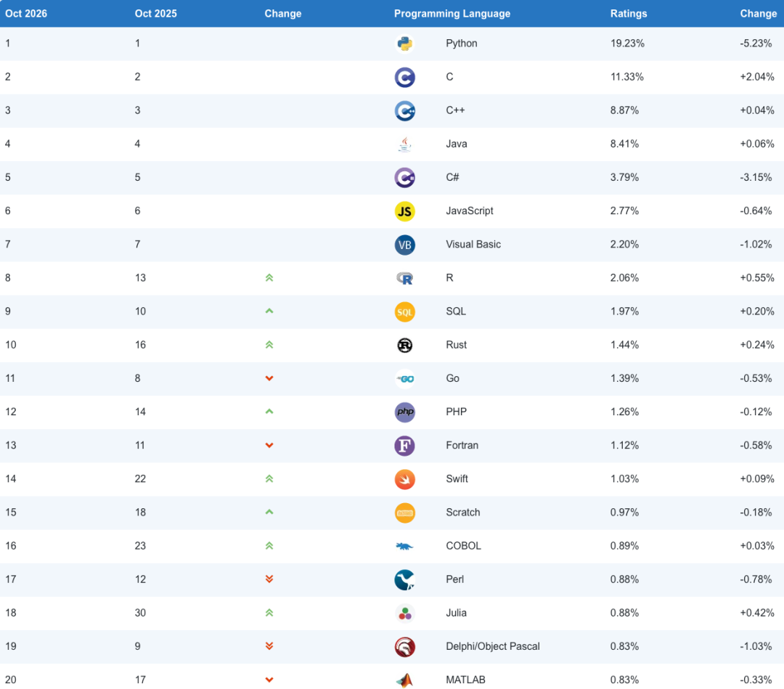Choose the VB Visual Basic logo
This screenshot has height=689, width=784.
tap(404, 245)
